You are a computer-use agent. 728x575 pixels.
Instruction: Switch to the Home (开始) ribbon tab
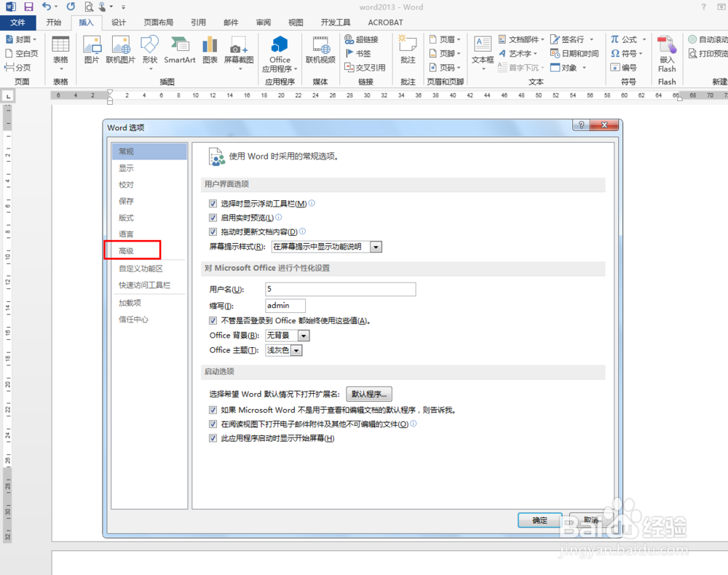click(x=54, y=23)
